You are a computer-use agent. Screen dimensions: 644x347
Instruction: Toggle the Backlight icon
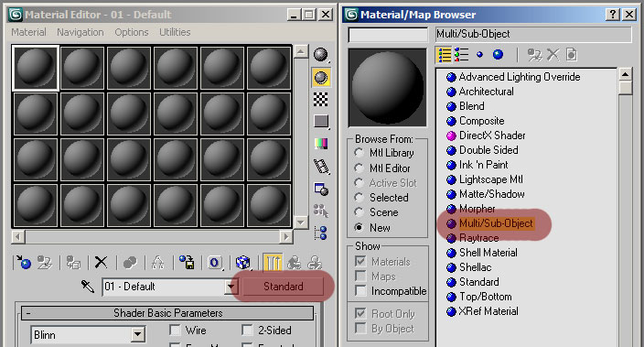(x=321, y=77)
